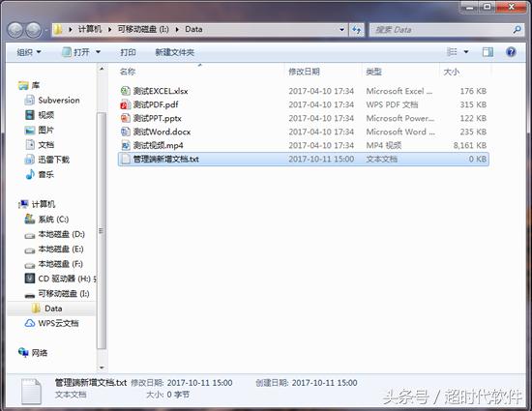This screenshot has width=532, height=411.
Task: Select 计算机 node in the sidebar
Action: coord(37,204)
